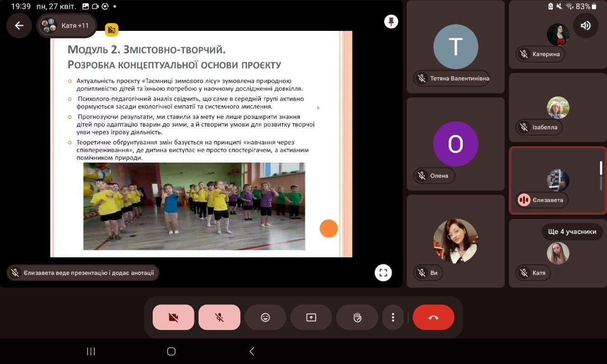The width and height of the screenshot is (607, 364).
Task: Unpin the presentation using pin icon
Action: point(391,22)
